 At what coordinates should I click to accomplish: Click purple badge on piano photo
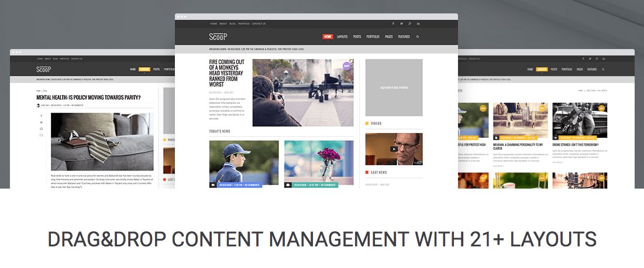(x=347, y=65)
